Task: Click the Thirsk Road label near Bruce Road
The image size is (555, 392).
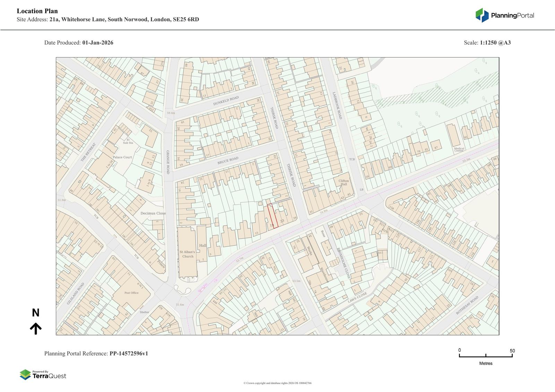Action: click(291, 175)
